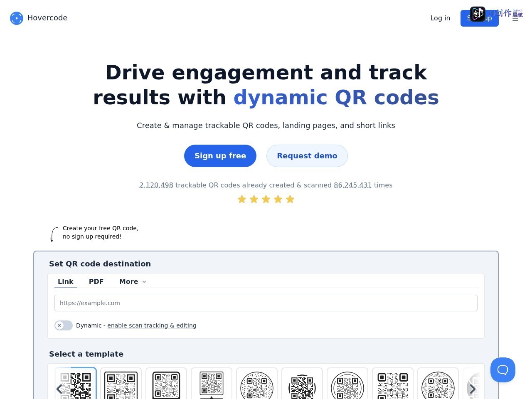Select the thick rounded frame QR template
This screenshot has height=399, width=532.
[166, 384]
